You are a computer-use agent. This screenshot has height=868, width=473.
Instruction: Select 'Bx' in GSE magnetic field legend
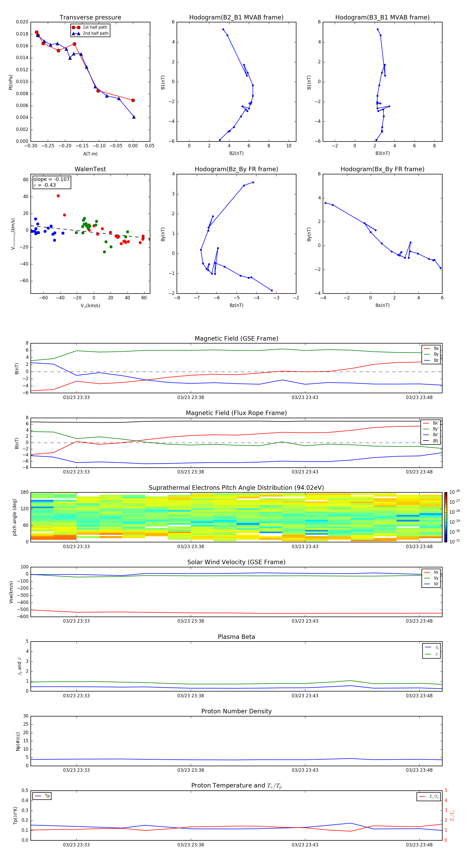431,349
